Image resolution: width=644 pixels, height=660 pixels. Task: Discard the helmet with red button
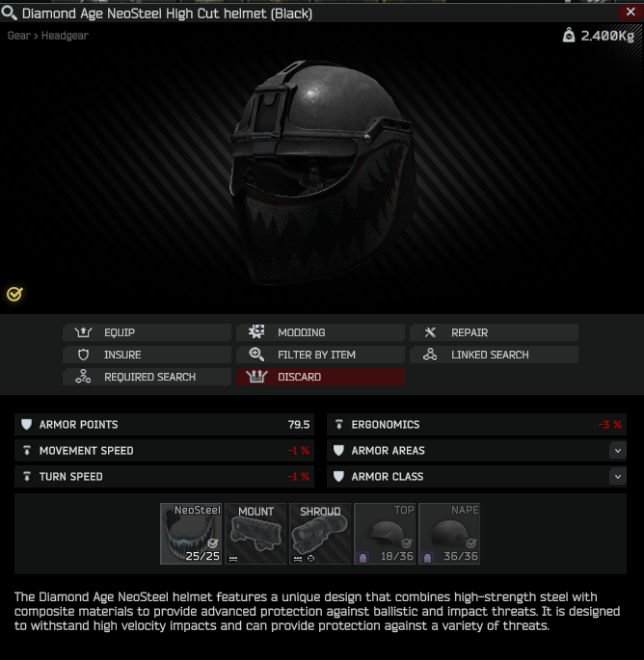pyautogui.click(x=320, y=377)
